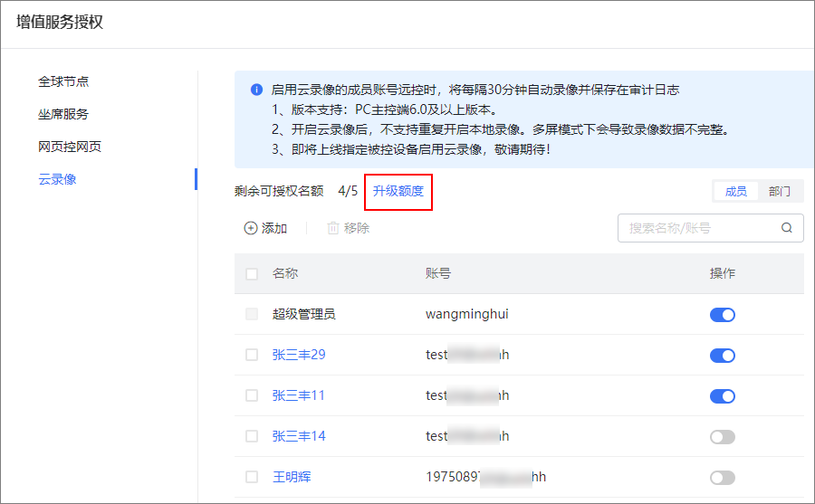Click the blue info icon in notice
This screenshot has width=815, height=504.
click(x=256, y=90)
